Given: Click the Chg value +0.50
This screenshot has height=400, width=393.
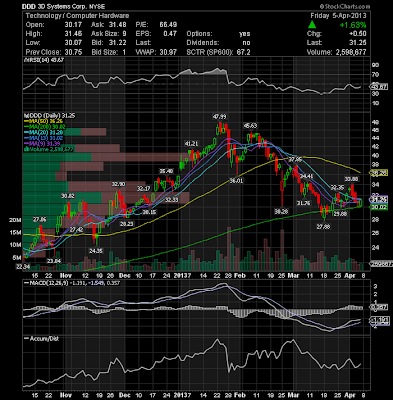Looking at the screenshot, I should (x=358, y=34).
